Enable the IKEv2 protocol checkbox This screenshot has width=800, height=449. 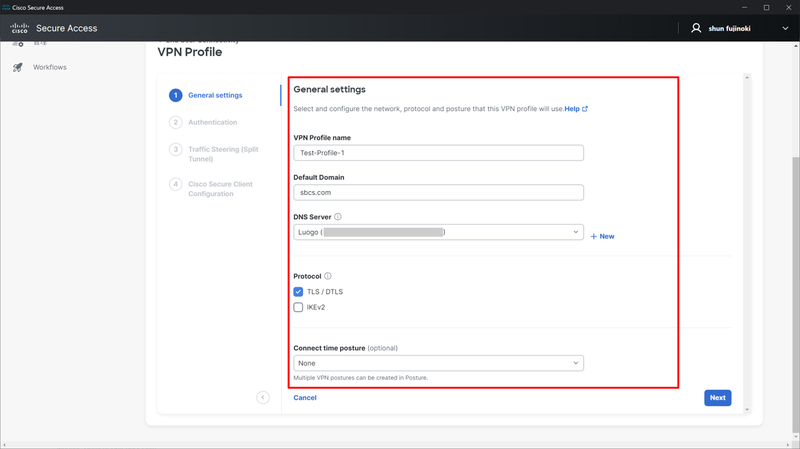pos(298,307)
